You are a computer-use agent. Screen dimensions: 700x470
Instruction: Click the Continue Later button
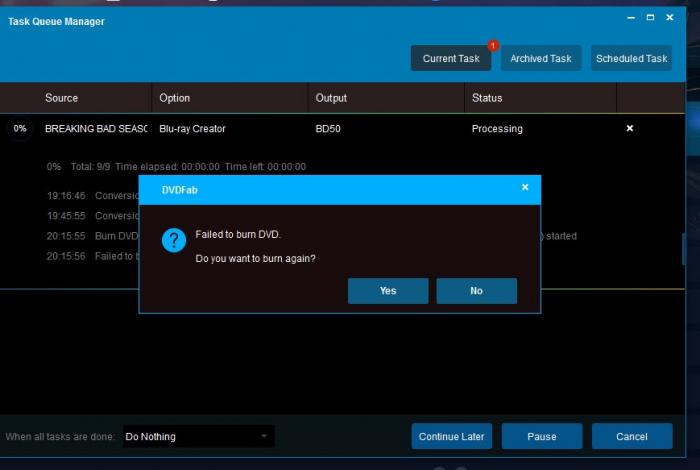pyautogui.click(x=451, y=437)
